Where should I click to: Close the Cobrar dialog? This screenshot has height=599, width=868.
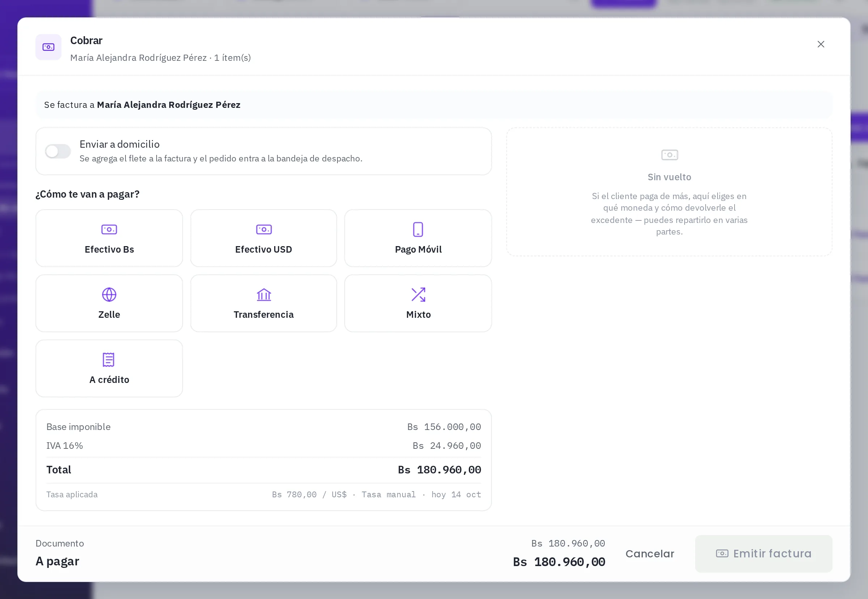(x=821, y=44)
